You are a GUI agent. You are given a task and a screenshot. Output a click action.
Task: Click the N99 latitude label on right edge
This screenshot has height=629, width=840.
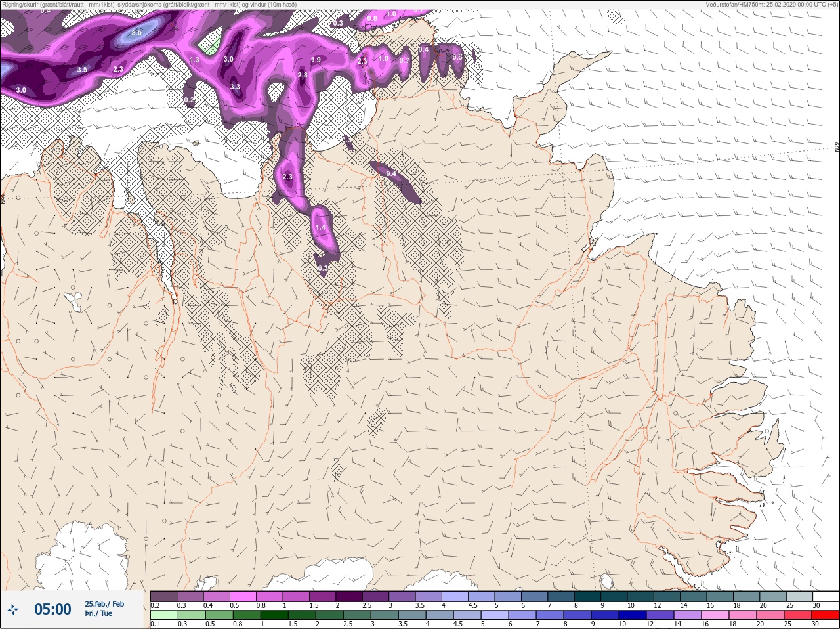[x=837, y=148]
